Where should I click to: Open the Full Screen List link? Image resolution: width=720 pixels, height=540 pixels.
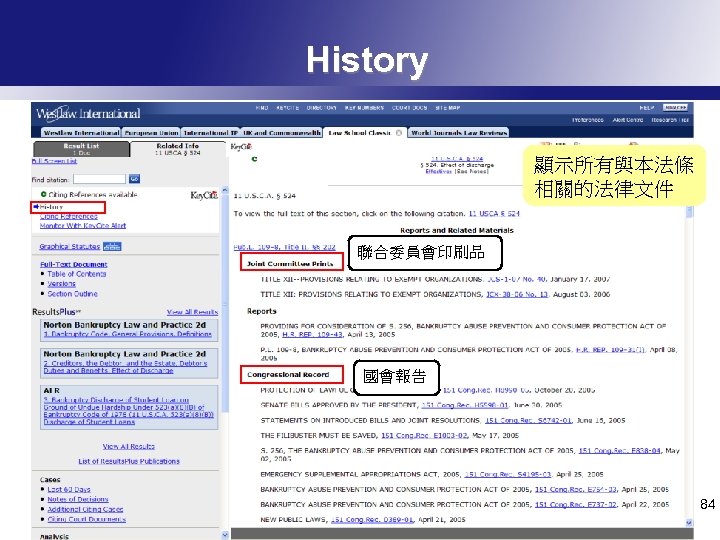(x=54, y=161)
